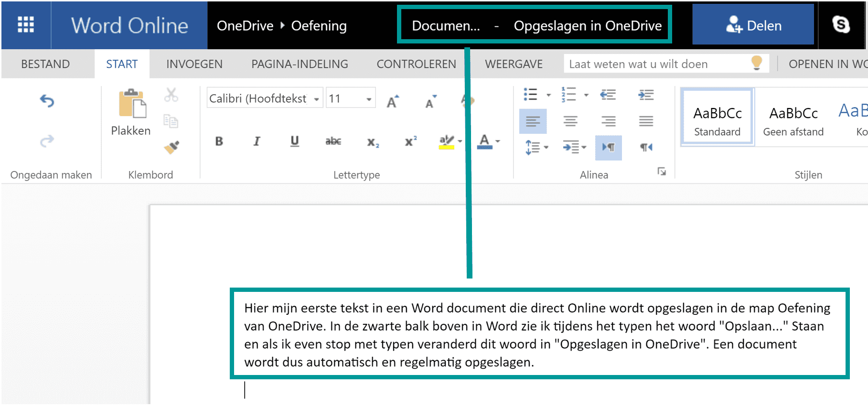The width and height of the screenshot is (868, 407).
Task: Click the Plakken paste button
Action: point(130,113)
